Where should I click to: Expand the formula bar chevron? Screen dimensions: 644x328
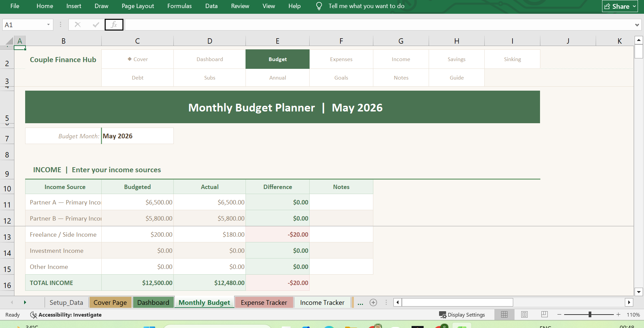point(637,25)
